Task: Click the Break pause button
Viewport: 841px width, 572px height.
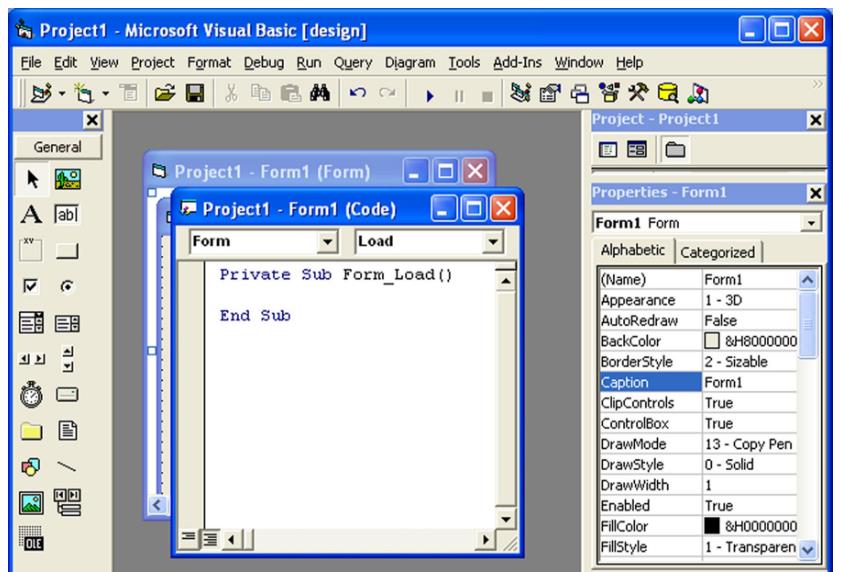Action: pos(459,96)
